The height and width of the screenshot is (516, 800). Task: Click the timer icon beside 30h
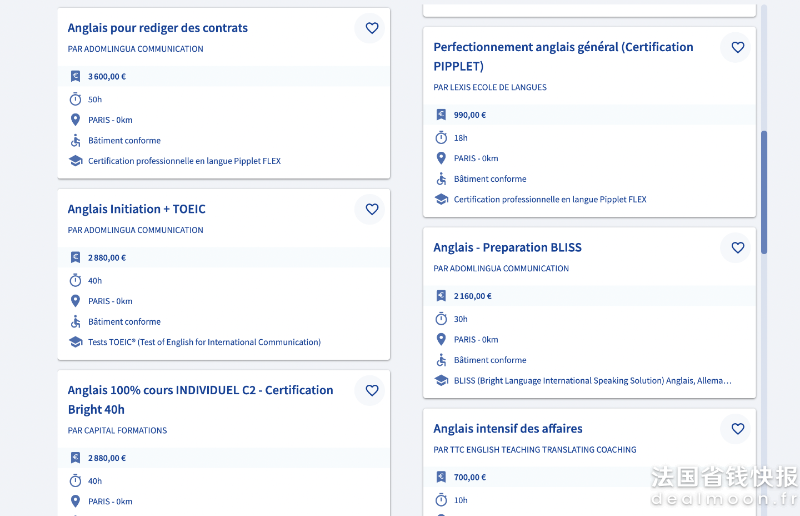(441, 319)
